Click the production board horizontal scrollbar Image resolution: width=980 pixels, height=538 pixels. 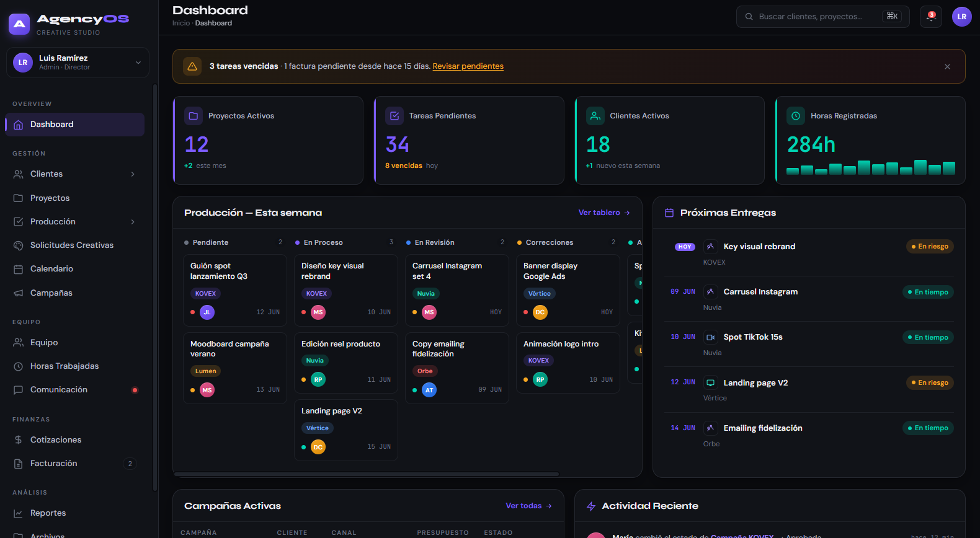coord(367,474)
